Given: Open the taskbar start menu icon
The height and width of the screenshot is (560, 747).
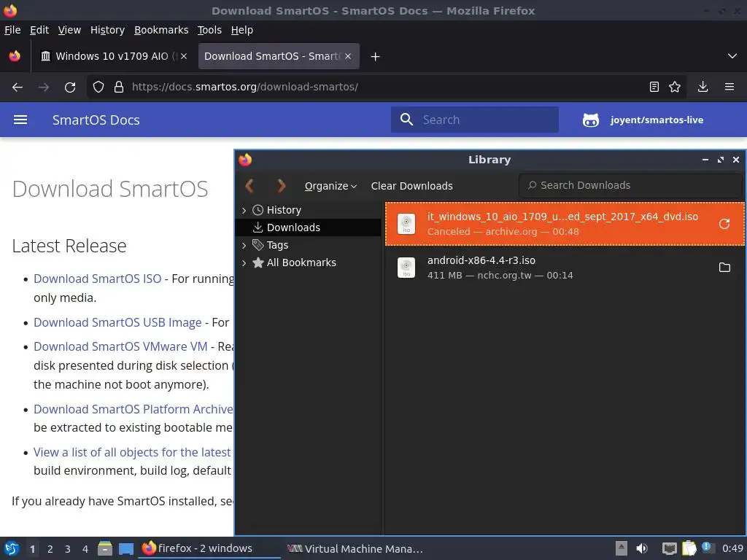Looking at the screenshot, I should tap(12, 548).
